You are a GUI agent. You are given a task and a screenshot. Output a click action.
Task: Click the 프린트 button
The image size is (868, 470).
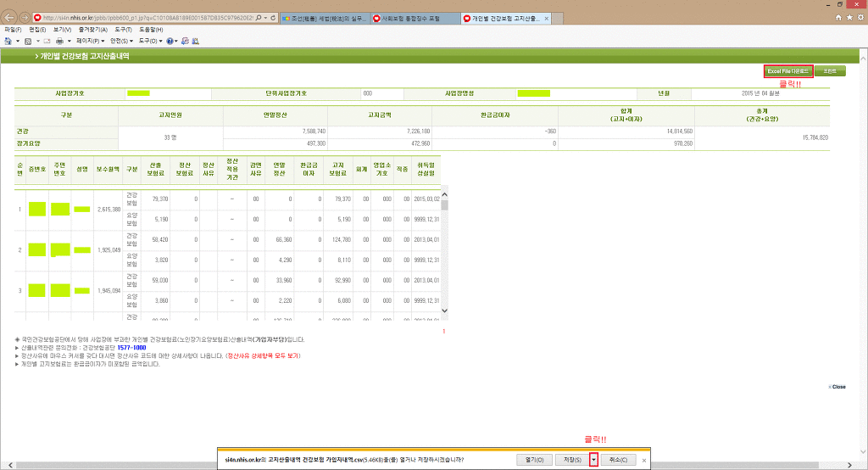click(x=830, y=71)
